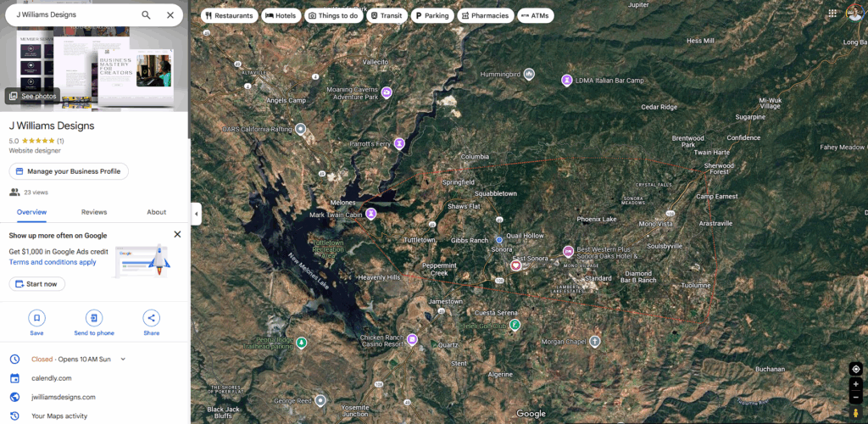This screenshot has height=424, width=868.
Task: Filter map by Hotels
Action: 281,15
